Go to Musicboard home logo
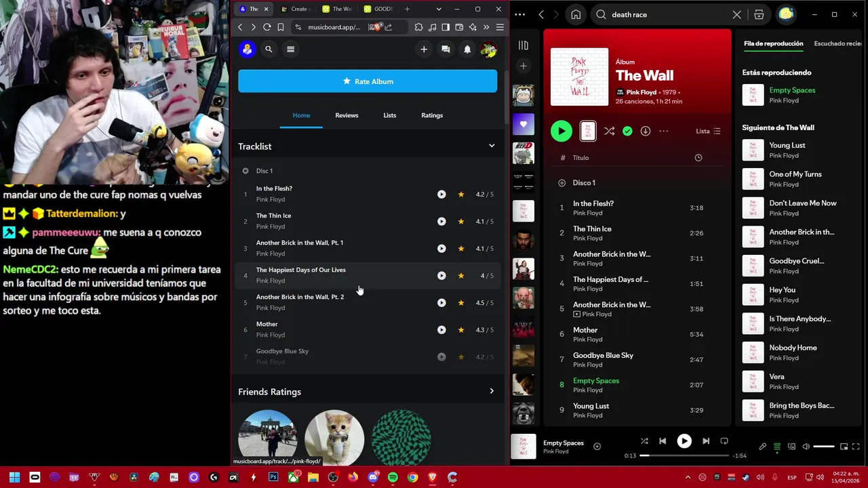868x488 pixels. (248, 49)
